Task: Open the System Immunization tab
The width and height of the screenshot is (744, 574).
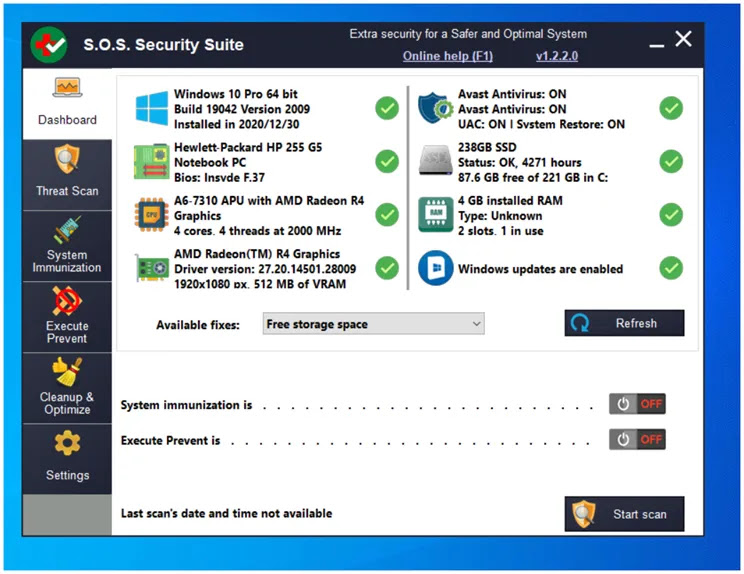Action: tap(67, 246)
